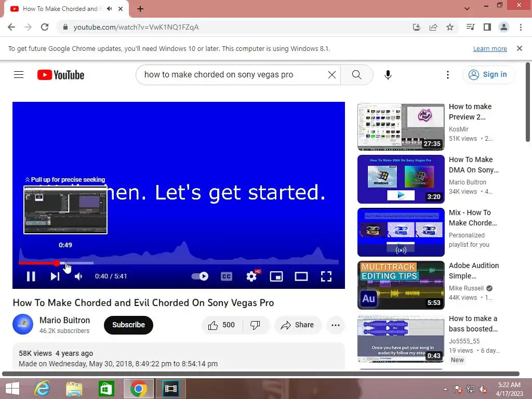The width and height of the screenshot is (532, 399).
Task: Dislike this video
Action: (x=256, y=325)
